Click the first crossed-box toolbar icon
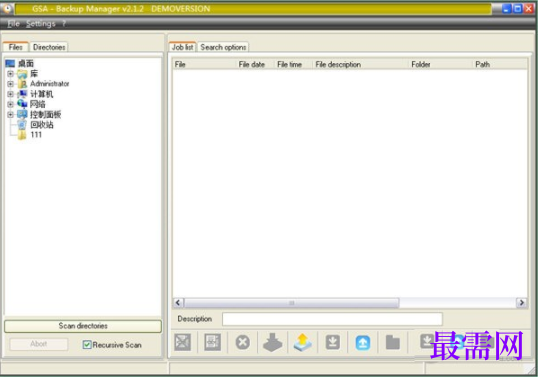The width and height of the screenshot is (542, 377). 183,342
